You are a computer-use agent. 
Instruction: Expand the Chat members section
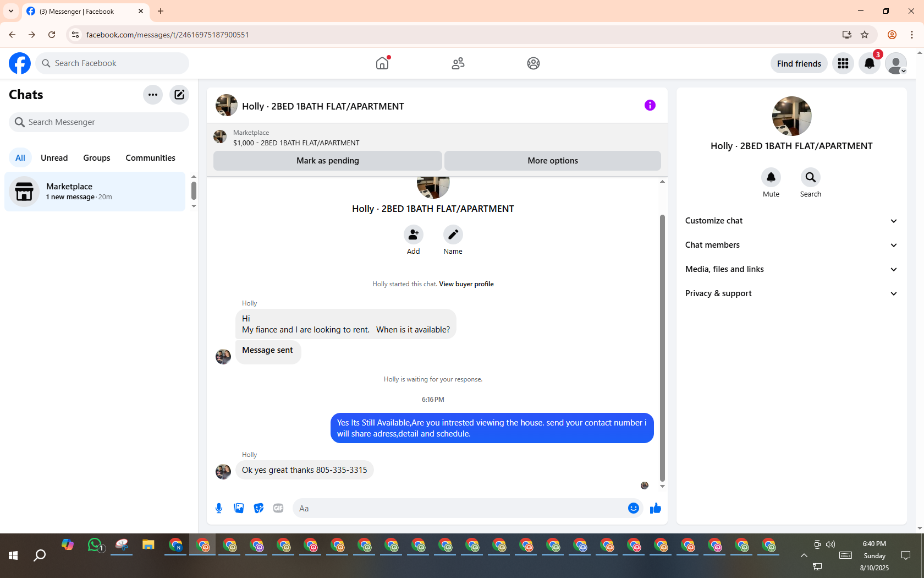(791, 245)
